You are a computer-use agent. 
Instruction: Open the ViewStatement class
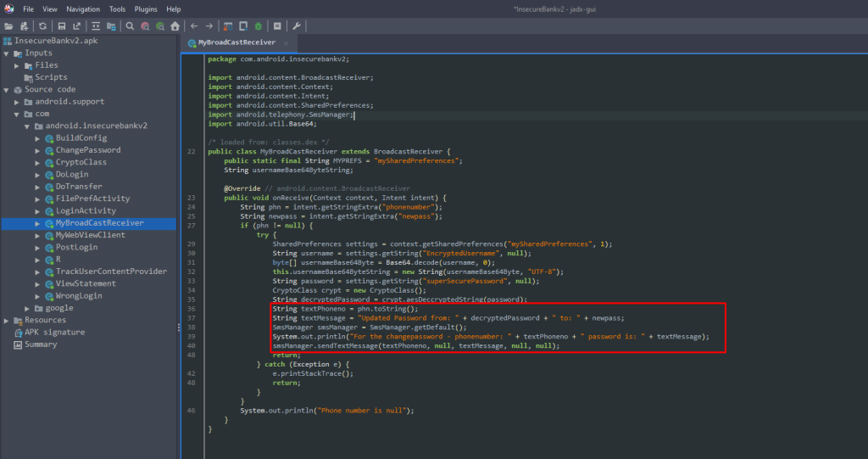coord(86,283)
